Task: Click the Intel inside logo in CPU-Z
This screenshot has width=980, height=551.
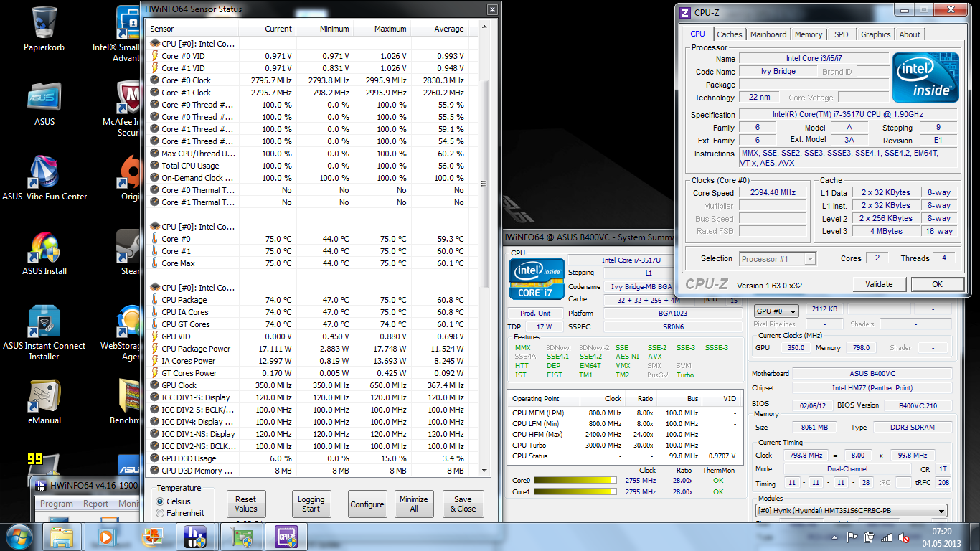Action: [x=925, y=77]
